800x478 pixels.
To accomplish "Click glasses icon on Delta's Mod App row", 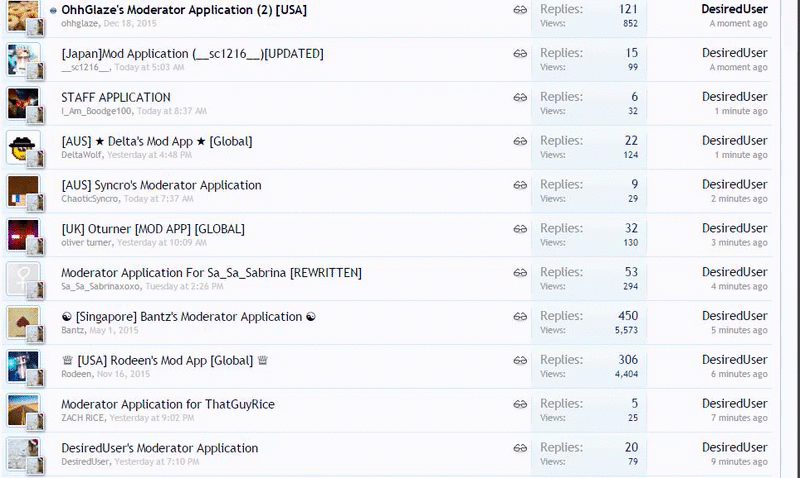I will [x=520, y=141].
